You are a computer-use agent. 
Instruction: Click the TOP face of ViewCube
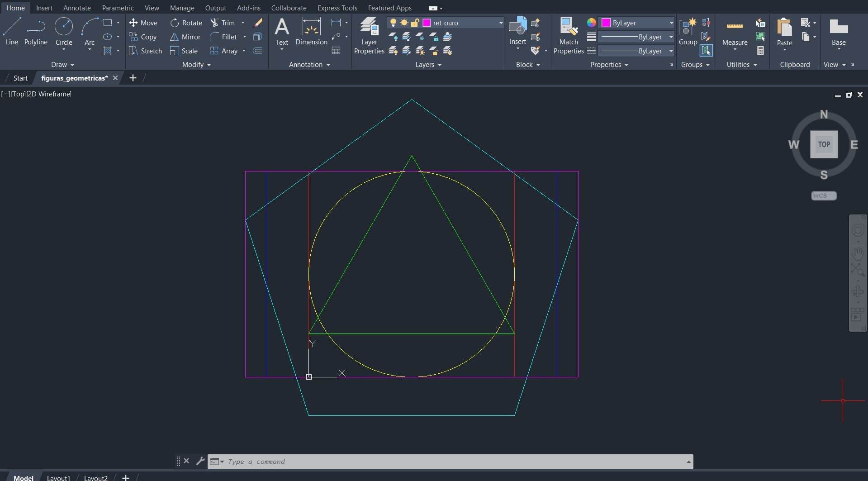tap(824, 144)
